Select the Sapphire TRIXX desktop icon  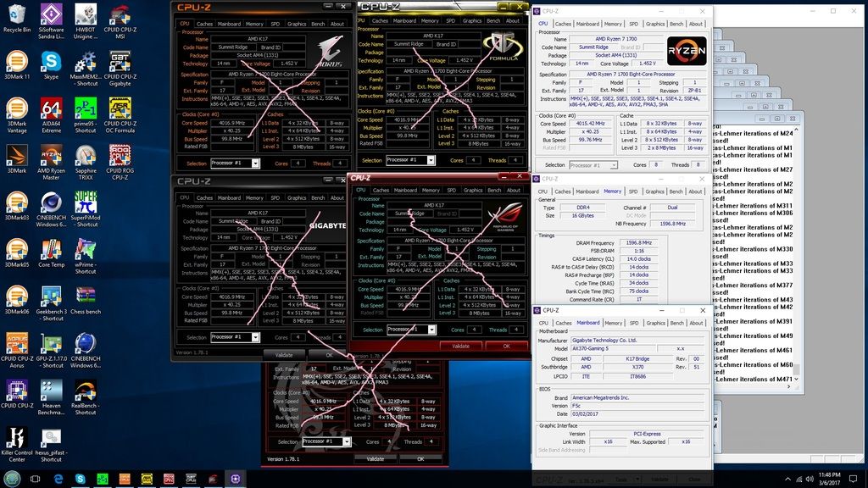click(x=86, y=163)
